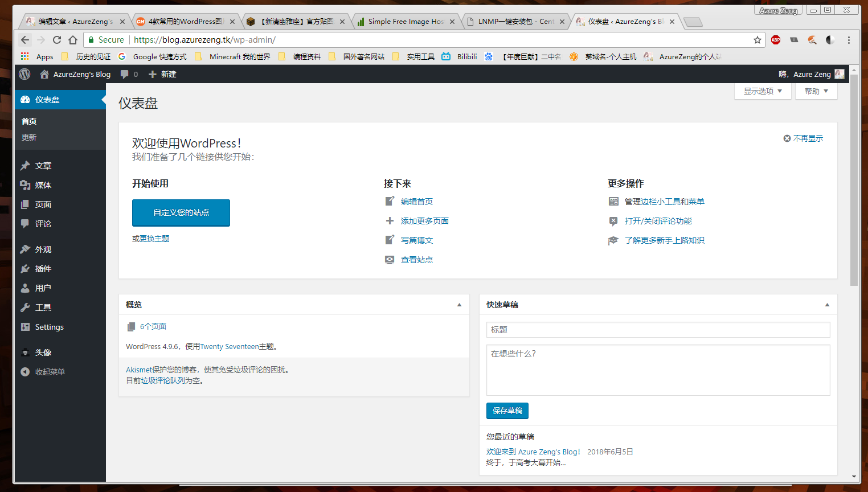Open the 文章 posts menu
The image size is (868, 492).
pyautogui.click(x=60, y=166)
